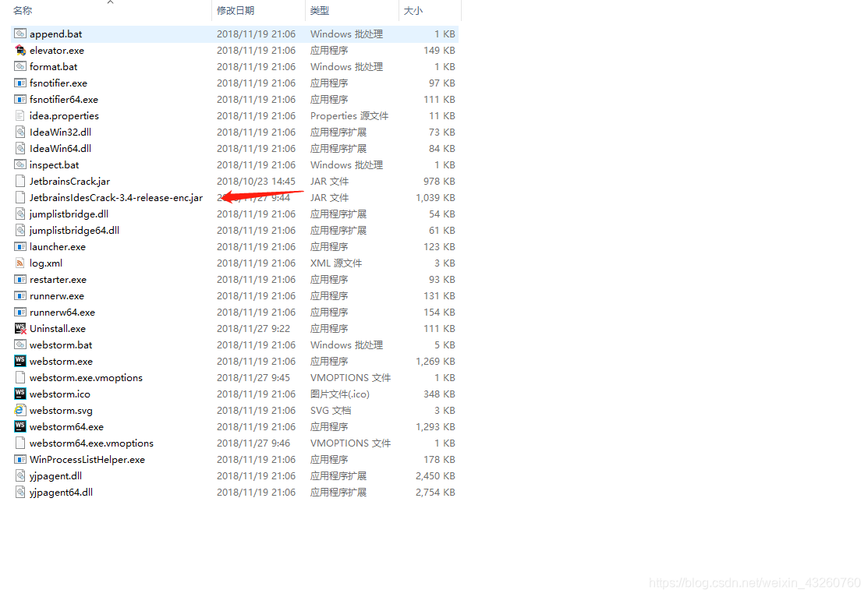Screen dimensions: 868x597
Task: Click the inspect.bat icon
Action: point(20,165)
